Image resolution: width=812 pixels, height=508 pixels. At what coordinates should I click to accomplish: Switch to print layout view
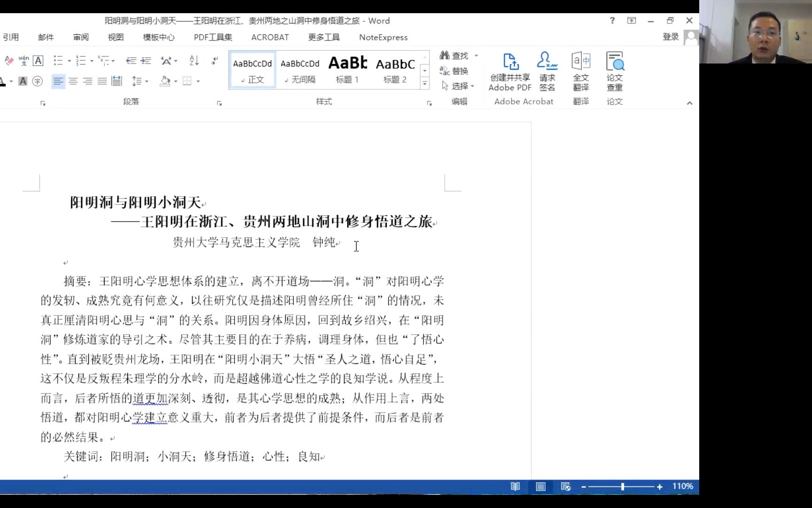click(x=540, y=487)
